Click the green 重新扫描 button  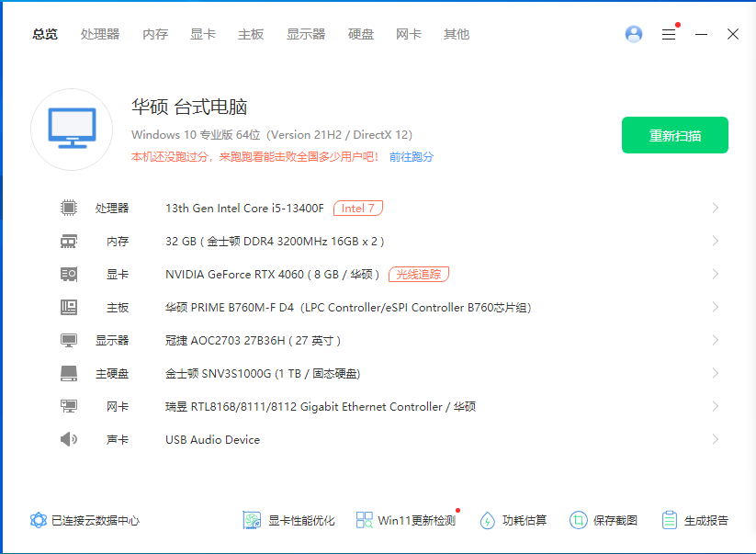tap(674, 135)
